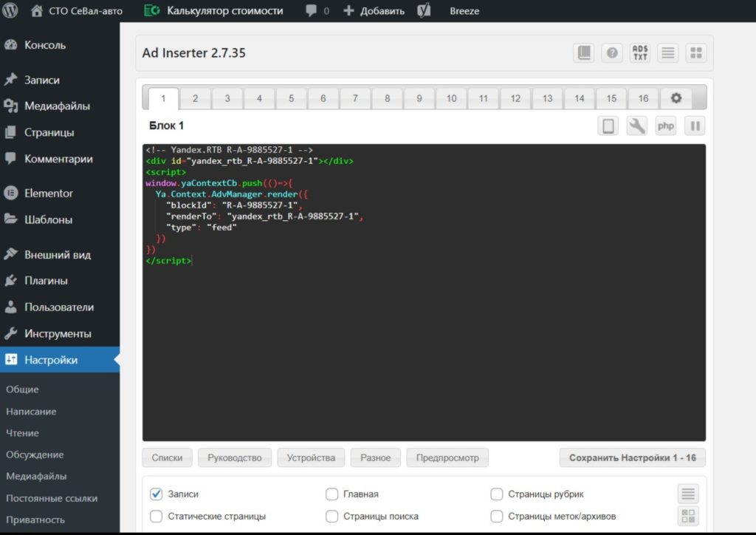756x535 pixels.
Task: Check the Страницы меток/архивов checkbox
Action: pos(497,517)
